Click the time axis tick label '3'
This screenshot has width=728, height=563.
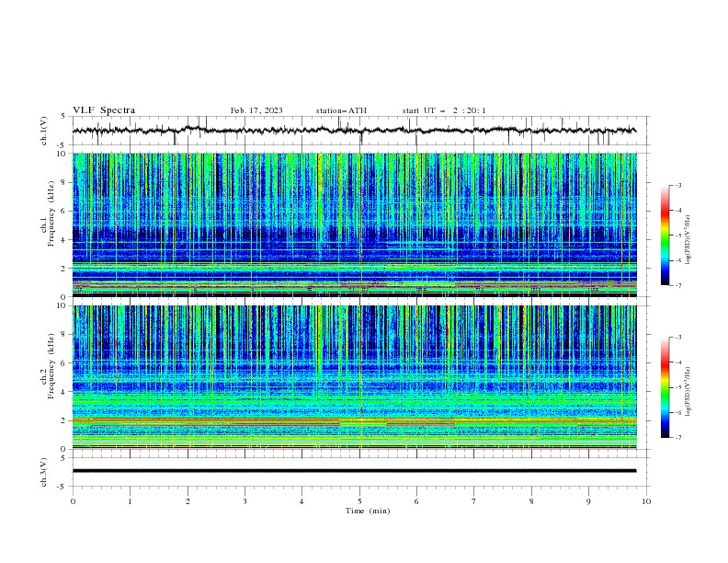(x=245, y=501)
